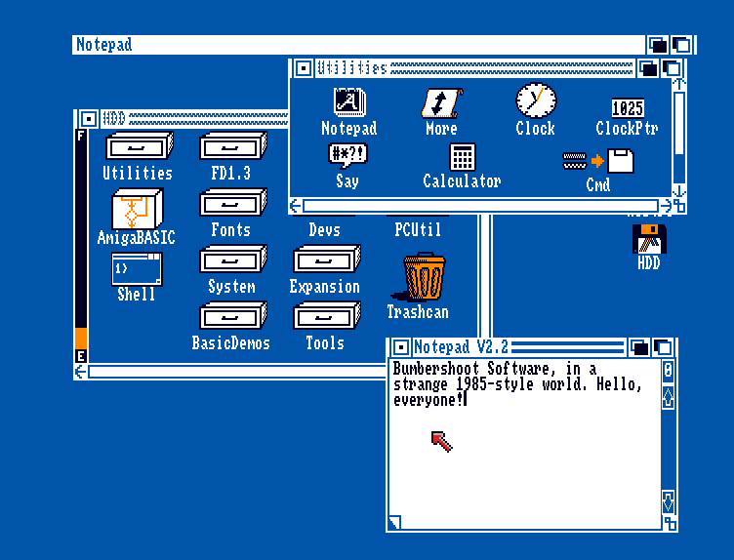
Task: Click the Utilities window title bar
Action: 474,68
